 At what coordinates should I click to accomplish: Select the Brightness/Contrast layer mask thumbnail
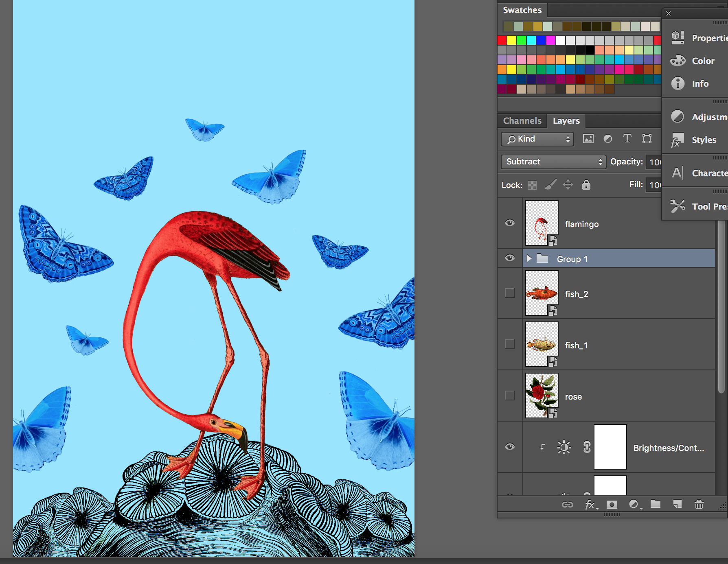point(610,447)
